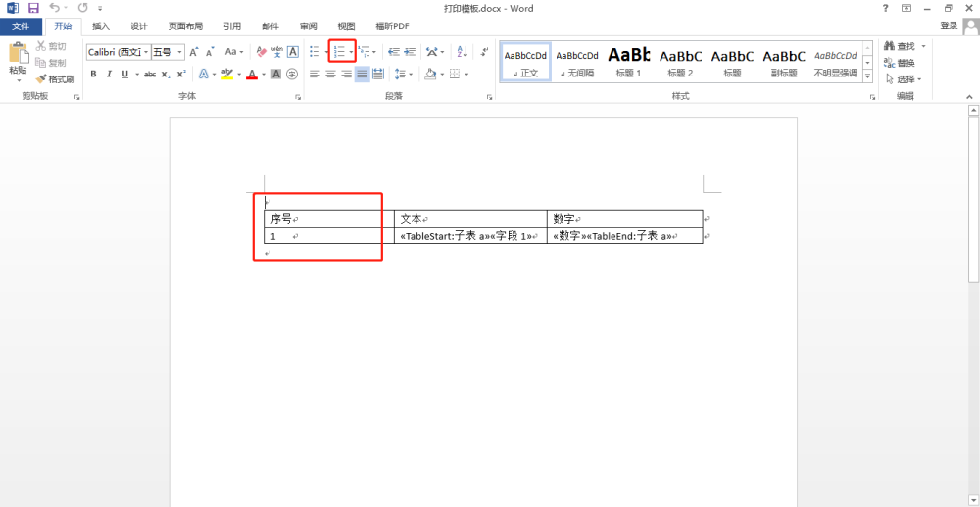The width and height of the screenshot is (980, 507).
Task: Save document with the floppy disk icon
Action: 33,8
